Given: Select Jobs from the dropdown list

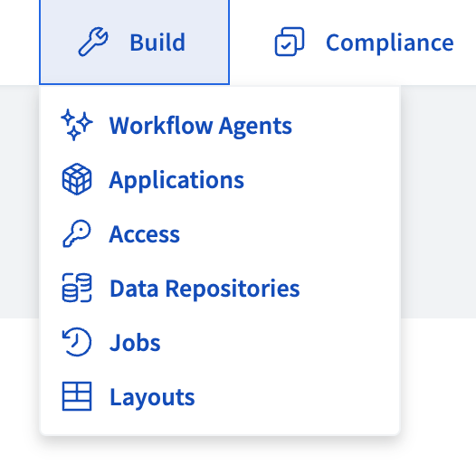Looking at the screenshot, I should [135, 343].
